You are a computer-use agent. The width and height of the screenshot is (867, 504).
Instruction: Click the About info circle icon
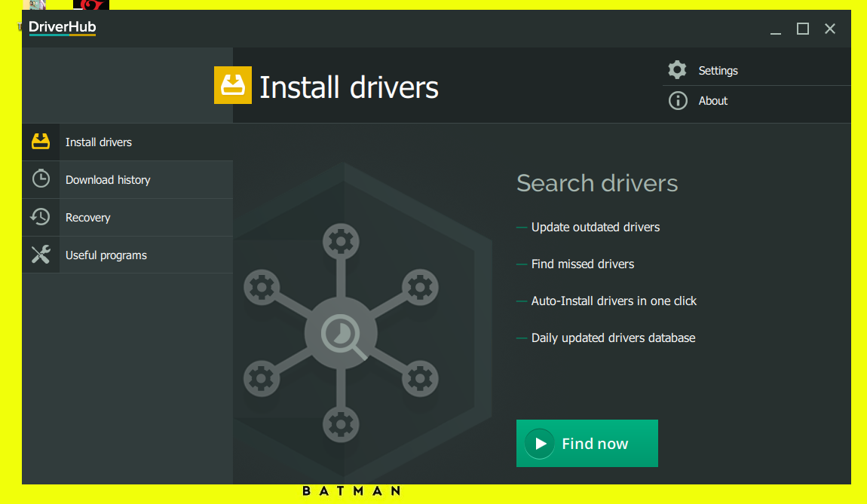pos(677,100)
